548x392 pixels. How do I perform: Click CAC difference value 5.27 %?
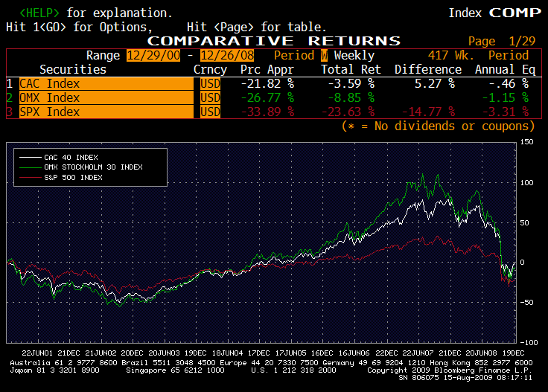pos(435,84)
